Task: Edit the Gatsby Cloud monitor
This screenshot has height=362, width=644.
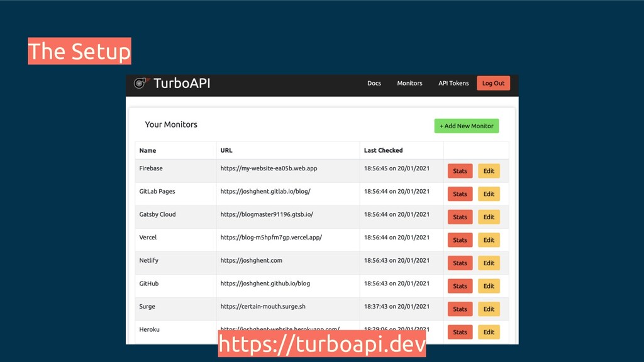Action: (489, 217)
